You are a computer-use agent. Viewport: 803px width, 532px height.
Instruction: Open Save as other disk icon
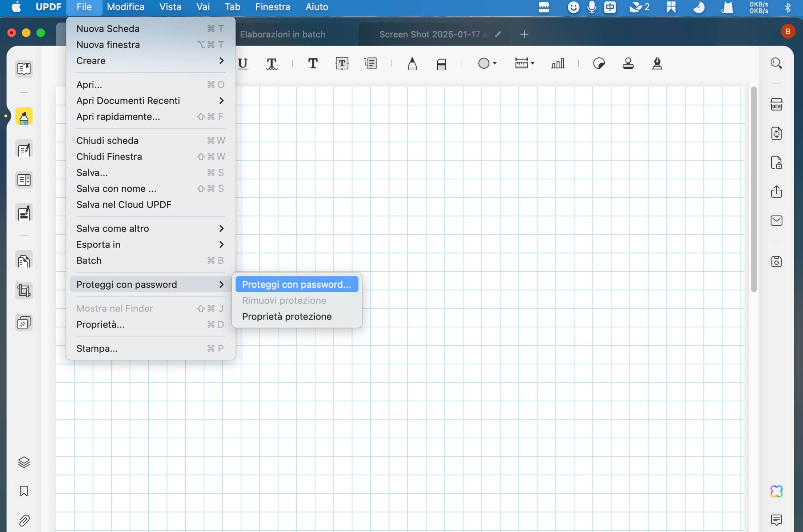(x=776, y=262)
